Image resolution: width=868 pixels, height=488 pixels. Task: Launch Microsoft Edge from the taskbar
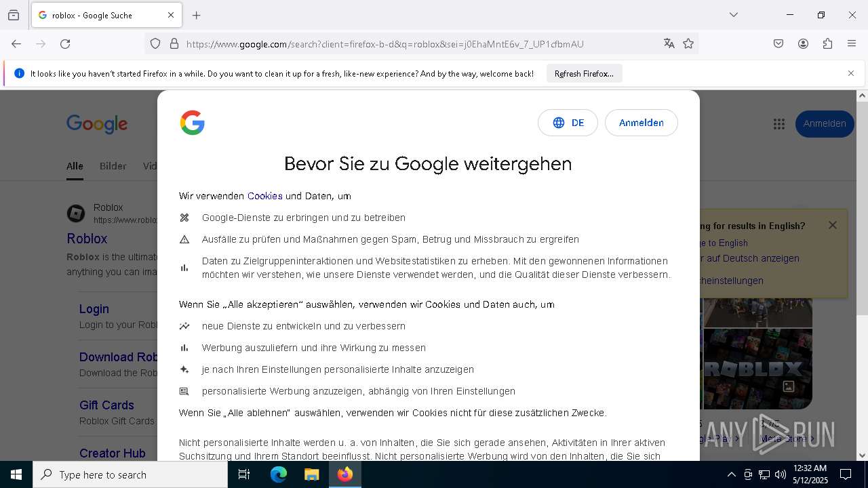coord(279,474)
